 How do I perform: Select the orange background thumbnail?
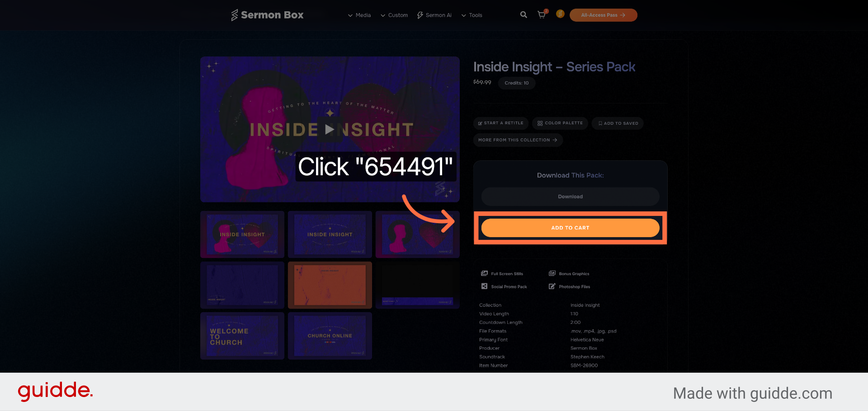tap(330, 285)
